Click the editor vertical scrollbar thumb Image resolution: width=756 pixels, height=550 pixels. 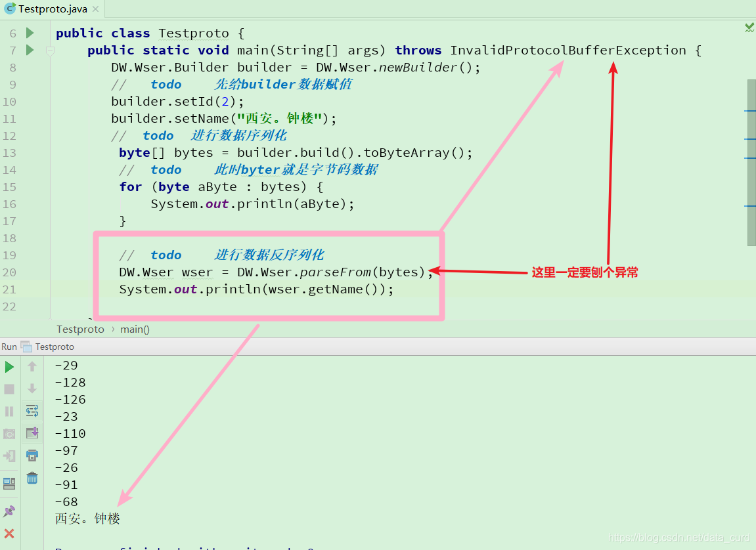point(751,163)
